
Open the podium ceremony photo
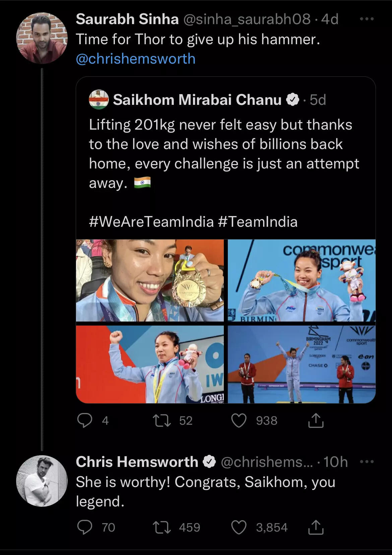[302, 364]
